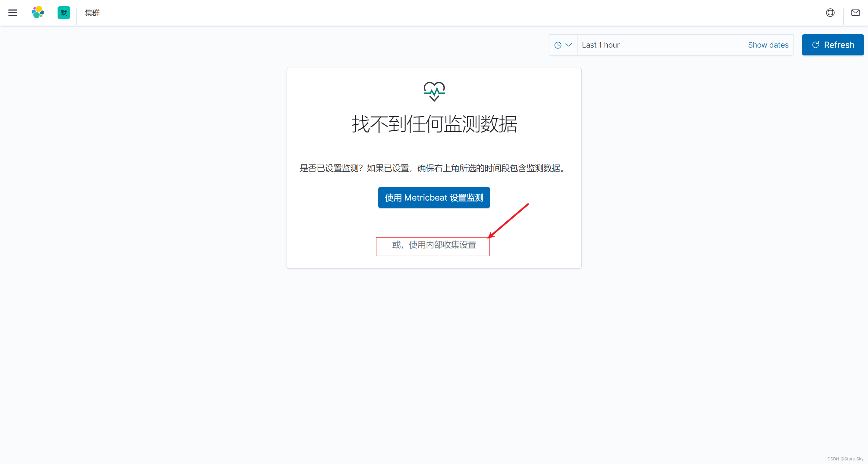
Task: Click the Refresh button
Action: point(833,45)
